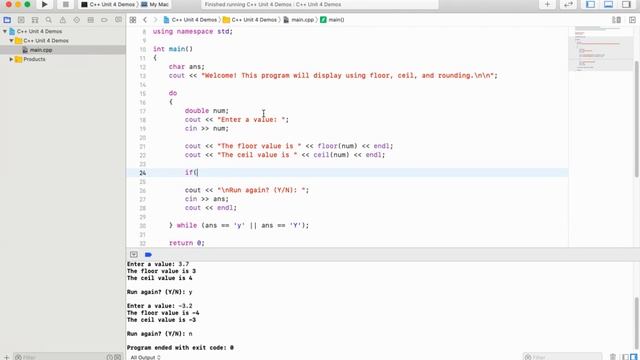
Task: Click the "double num;" declaration
Action: tap(207, 111)
